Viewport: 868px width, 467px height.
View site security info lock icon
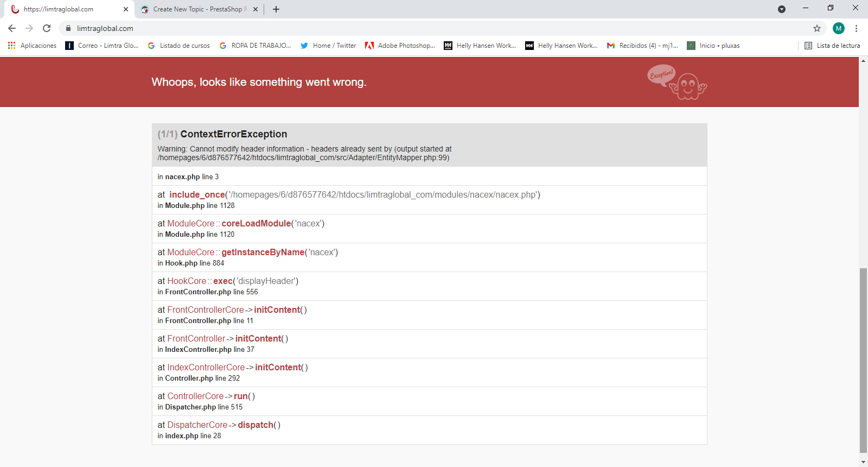coord(68,28)
